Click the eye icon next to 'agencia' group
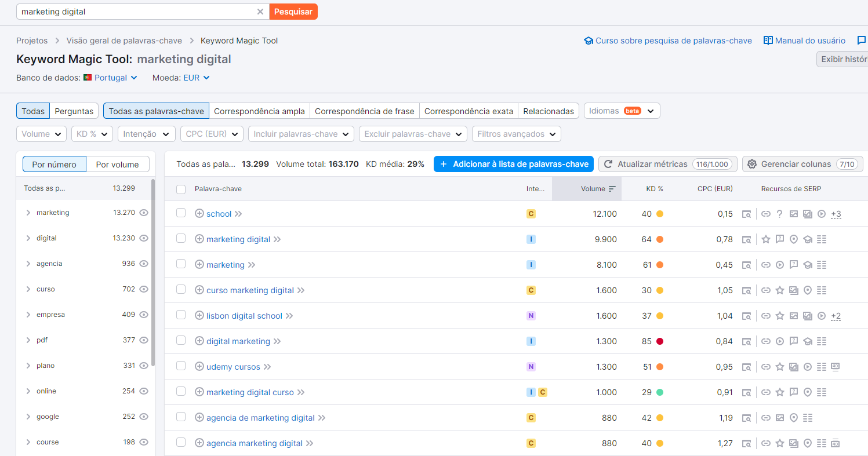 tap(144, 264)
